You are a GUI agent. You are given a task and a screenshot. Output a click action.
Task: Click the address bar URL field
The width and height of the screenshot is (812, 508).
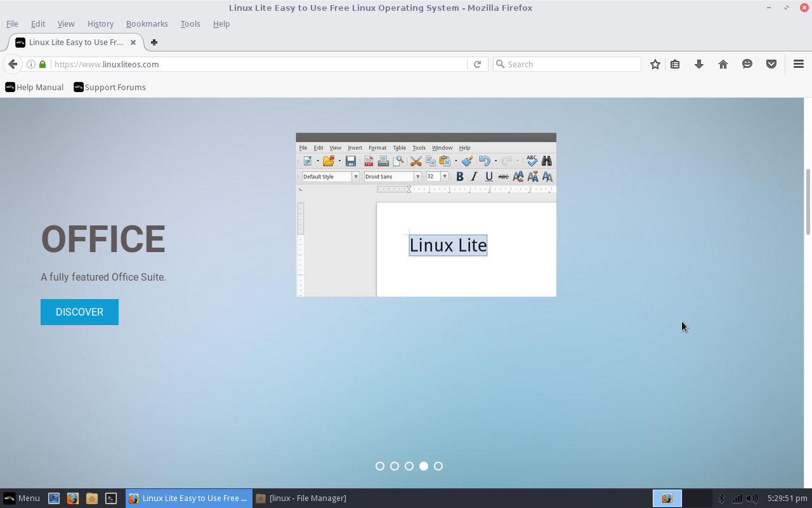pyautogui.click(x=259, y=64)
